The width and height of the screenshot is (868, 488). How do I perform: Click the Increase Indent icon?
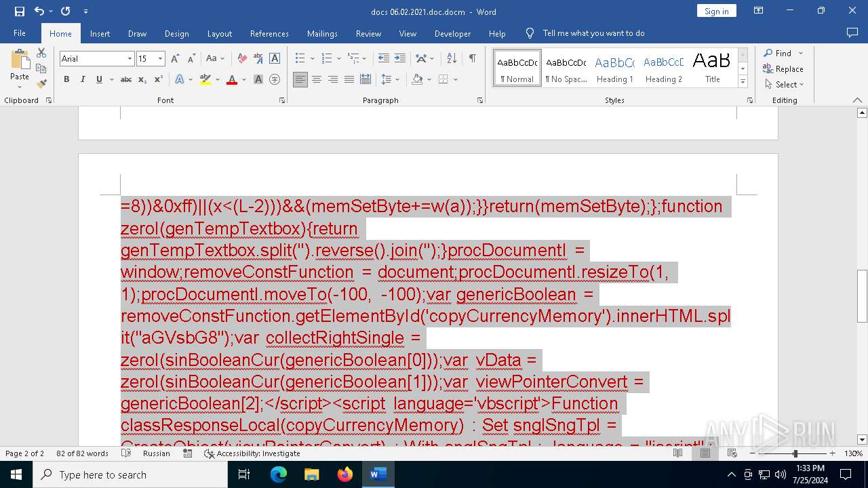click(x=400, y=59)
